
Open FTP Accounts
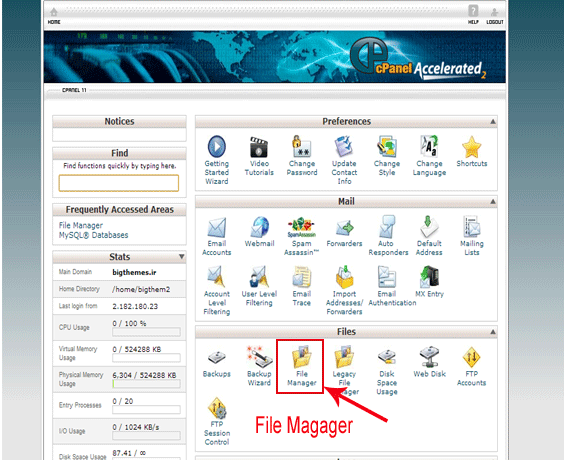tap(472, 366)
